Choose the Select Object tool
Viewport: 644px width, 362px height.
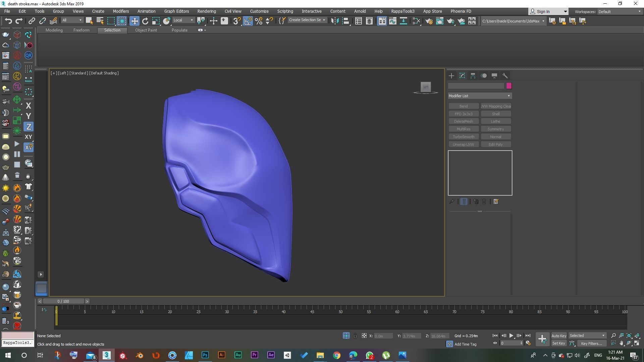click(x=89, y=21)
